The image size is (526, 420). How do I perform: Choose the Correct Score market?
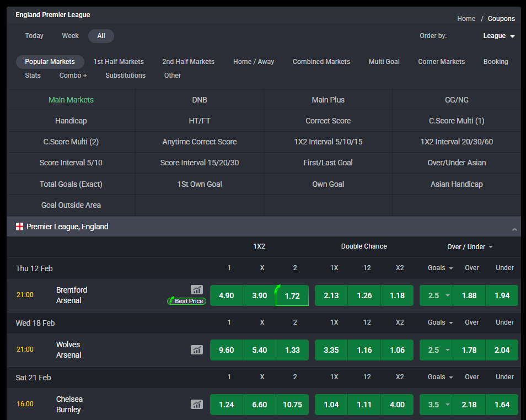tap(328, 121)
